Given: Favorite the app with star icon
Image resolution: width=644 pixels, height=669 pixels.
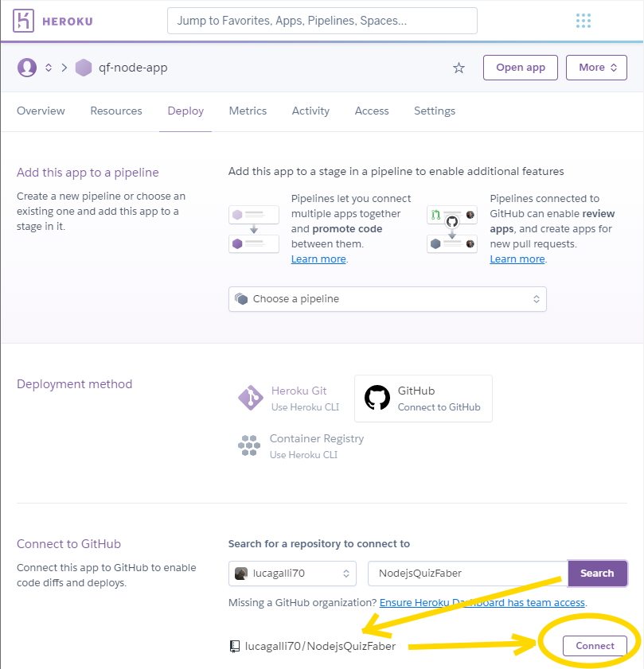Looking at the screenshot, I should (x=459, y=68).
